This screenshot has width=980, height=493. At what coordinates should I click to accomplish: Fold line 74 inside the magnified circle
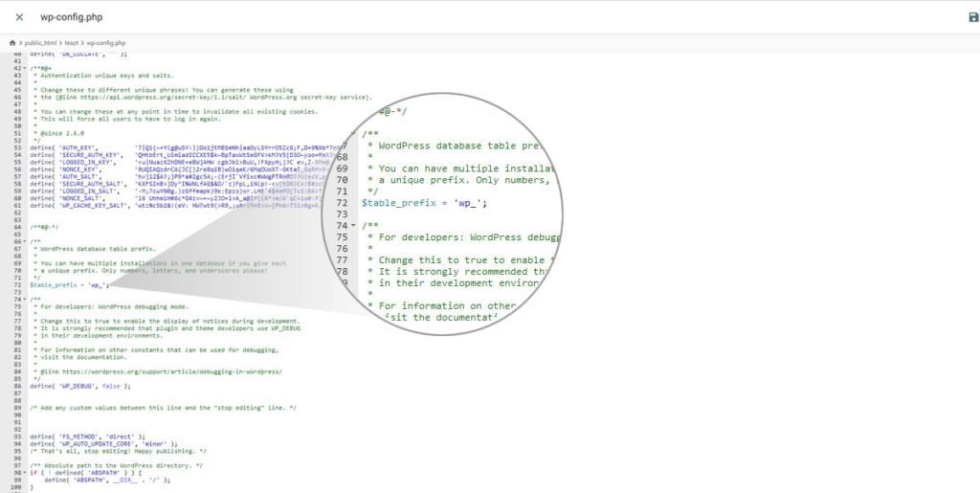(x=355, y=226)
